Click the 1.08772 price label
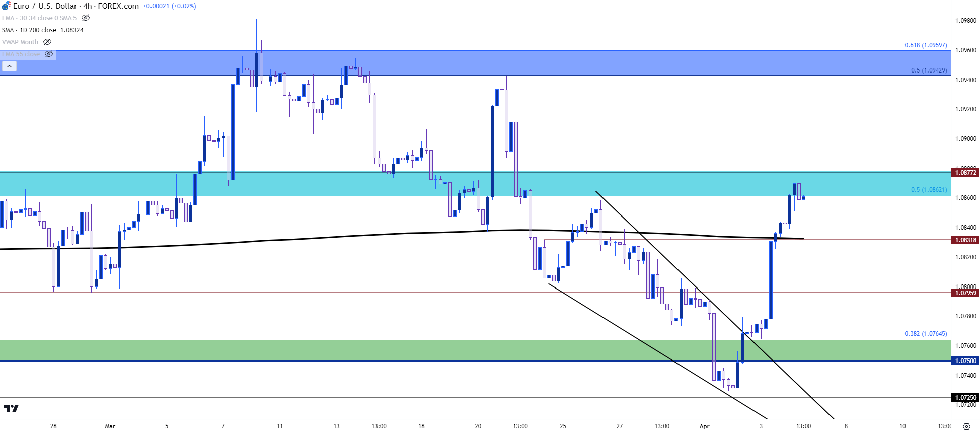 click(x=965, y=172)
